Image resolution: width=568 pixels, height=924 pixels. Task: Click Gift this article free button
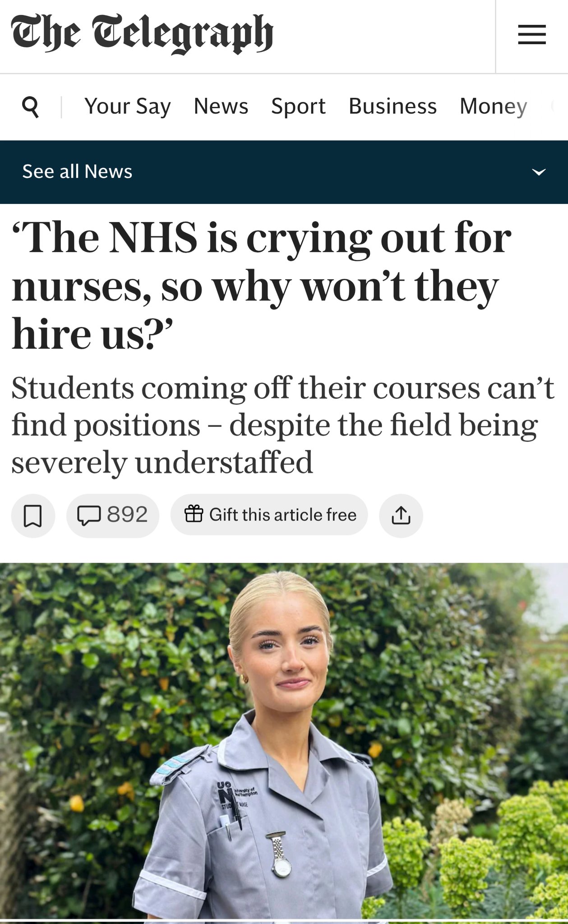pos(269,515)
